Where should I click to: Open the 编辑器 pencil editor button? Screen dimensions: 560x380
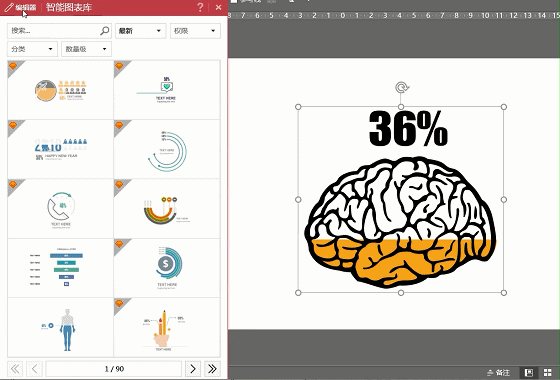click(x=21, y=8)
